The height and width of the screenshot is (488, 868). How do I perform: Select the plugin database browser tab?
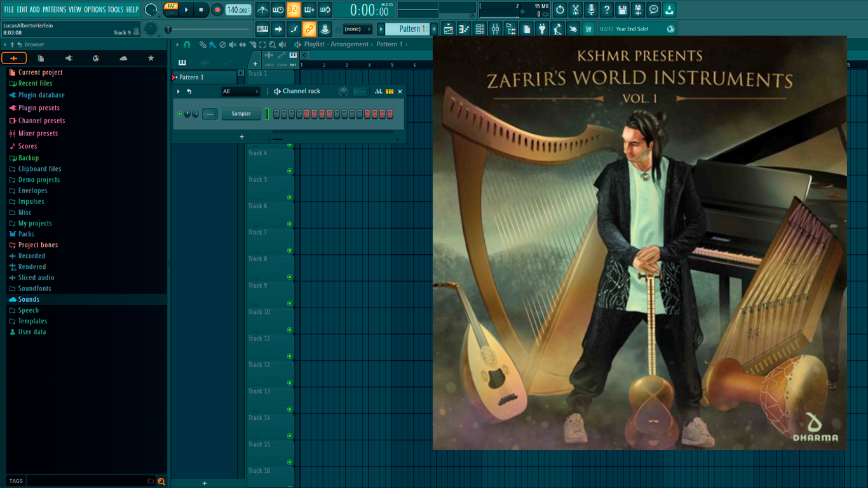tap(69, 58)
